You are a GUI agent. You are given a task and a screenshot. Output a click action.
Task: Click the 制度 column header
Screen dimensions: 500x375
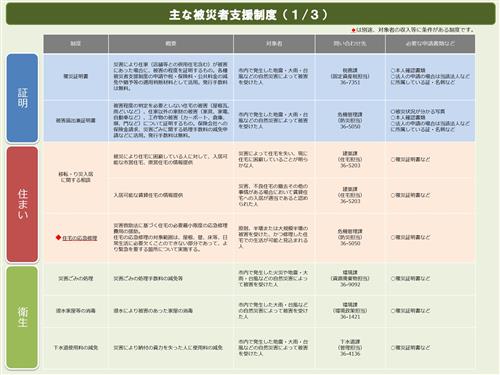76,44
